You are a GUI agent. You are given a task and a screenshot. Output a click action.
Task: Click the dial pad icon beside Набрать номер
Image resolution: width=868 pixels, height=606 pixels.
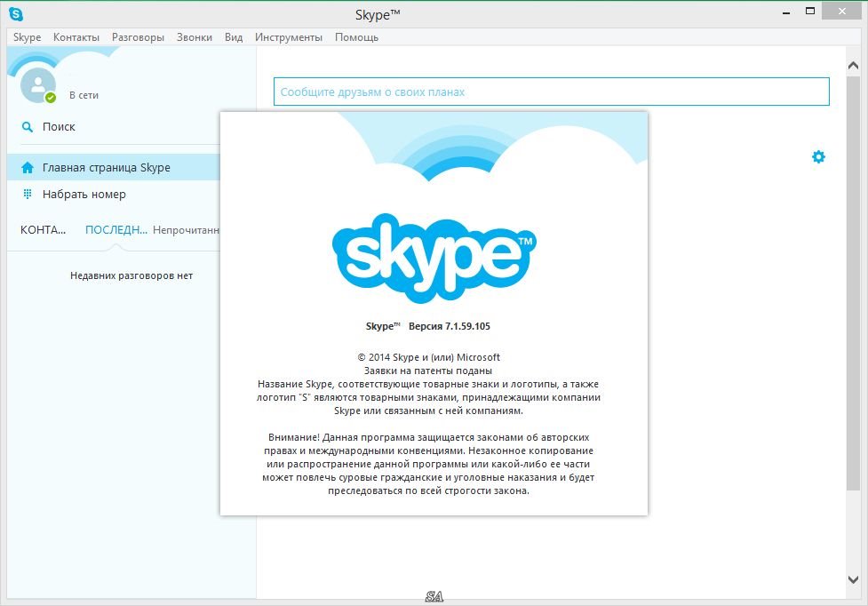[28, 195]
